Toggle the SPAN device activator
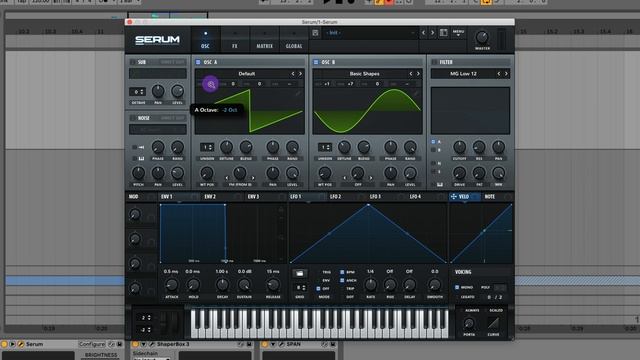The width and height of the screenshot is (640, 360). [x=264, y=344]
